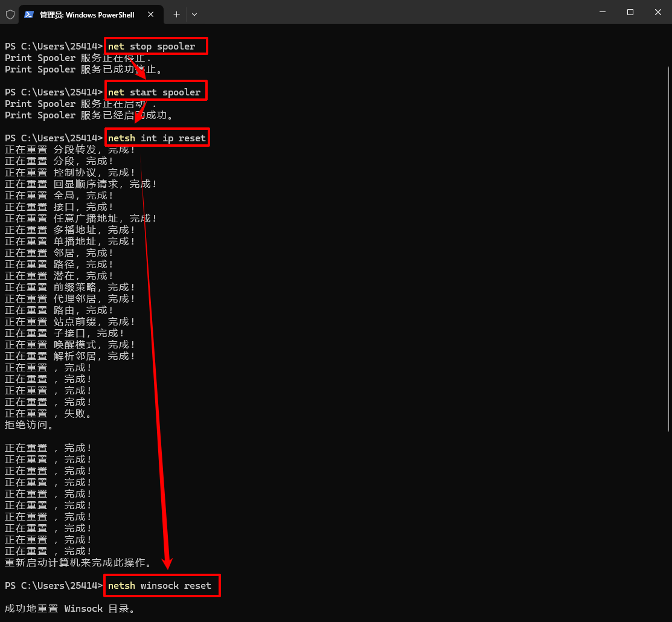
Task: Click '正在重置 解析邻居，完成！' line
Action: [x=70, y=356]
